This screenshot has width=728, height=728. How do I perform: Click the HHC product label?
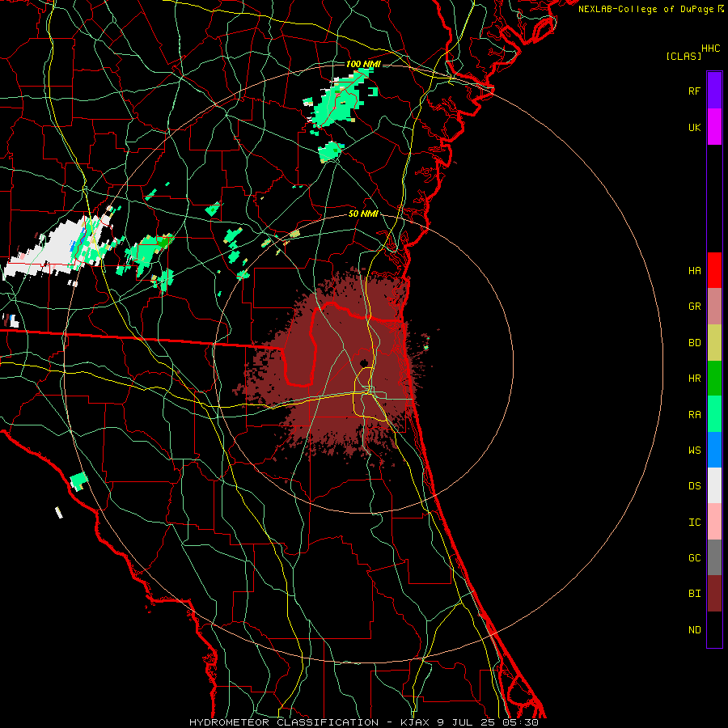pos(711,49)
